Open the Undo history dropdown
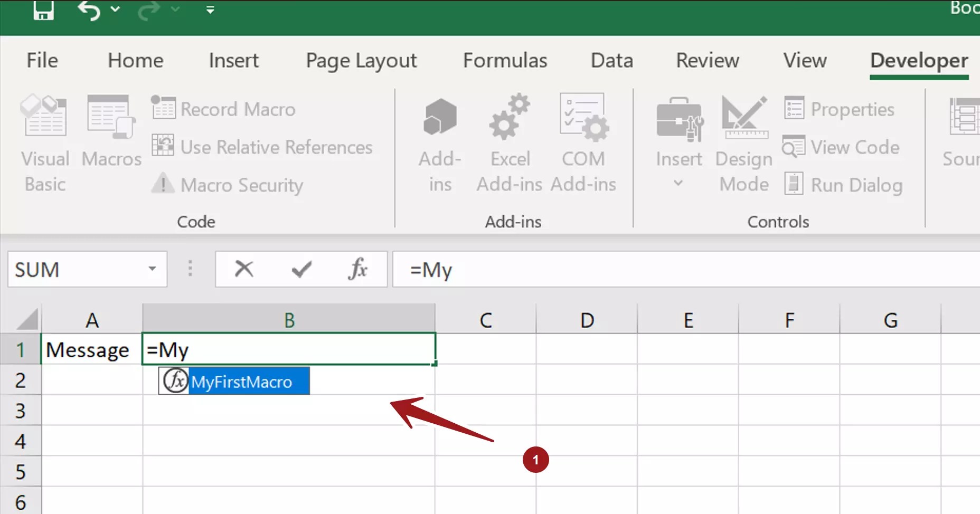The width and height of the screenshot is (980, 514). (x=116, y=9)
